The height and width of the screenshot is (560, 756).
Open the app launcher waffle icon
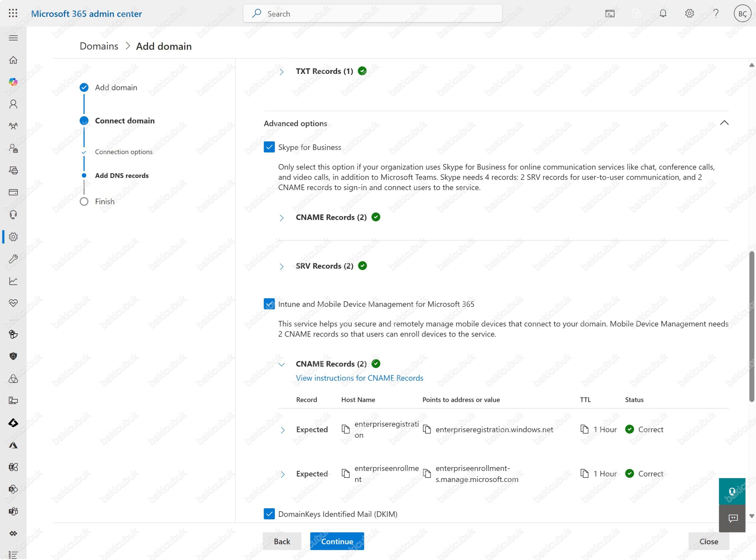point(13,13)
